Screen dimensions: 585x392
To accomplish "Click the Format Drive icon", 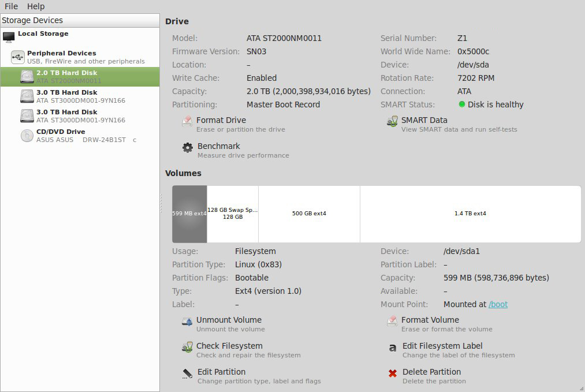I will point(187,121).
